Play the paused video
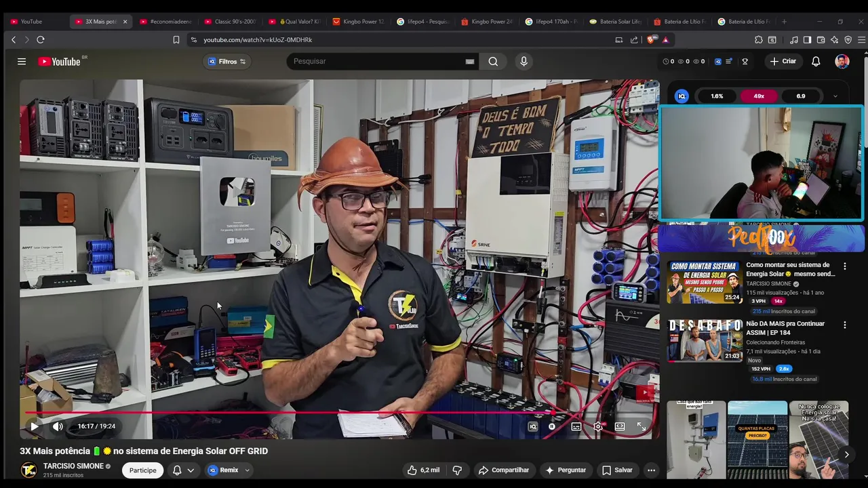This screenshot has height=488, width=868. (34, 426)
